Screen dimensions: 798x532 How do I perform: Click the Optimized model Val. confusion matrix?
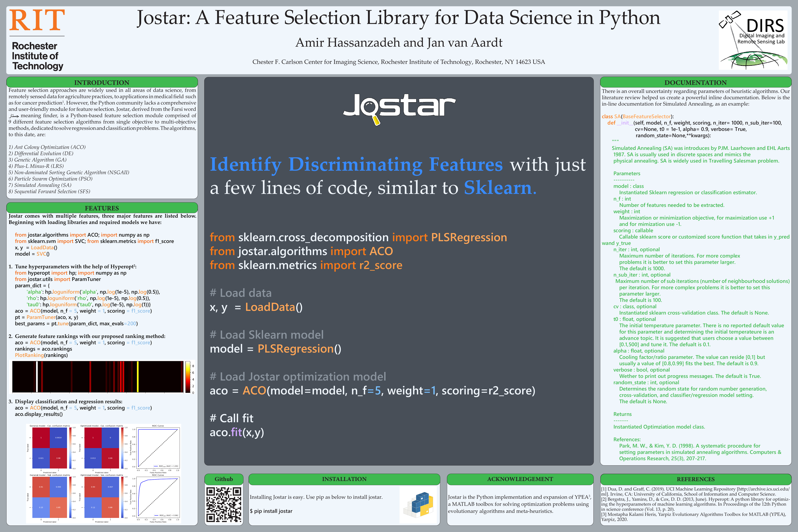pyautogui.click(x=102, y=497)
